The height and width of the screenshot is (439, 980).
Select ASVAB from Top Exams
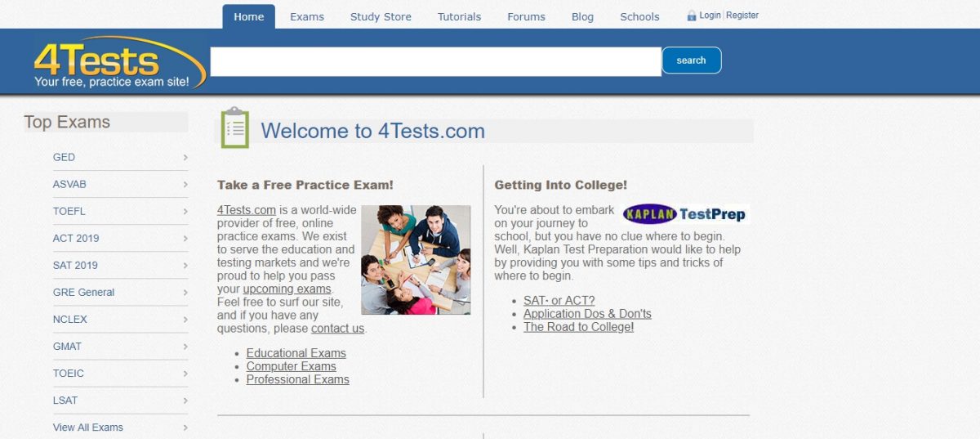69,184
